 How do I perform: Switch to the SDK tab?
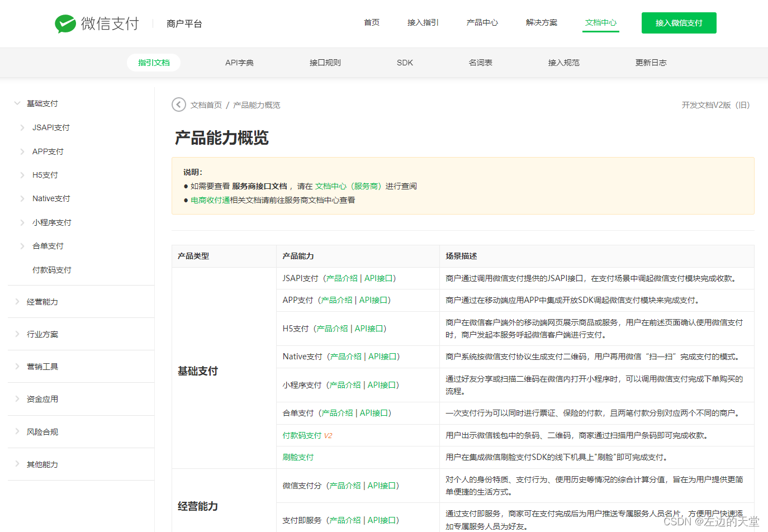point(404,63)
